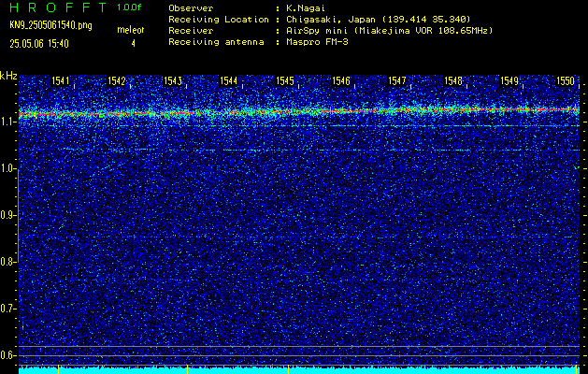Click the 1546 time marker

tap(341, 80)
